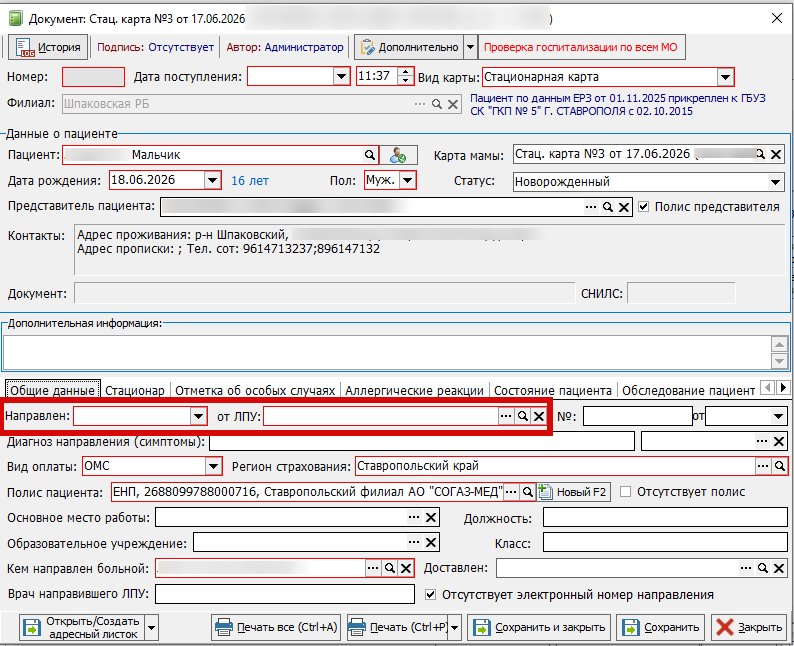This screenshot has height=646, width=794.
Task: Click Диагноз направления (симптомы) field
Action: pos(422,441)
